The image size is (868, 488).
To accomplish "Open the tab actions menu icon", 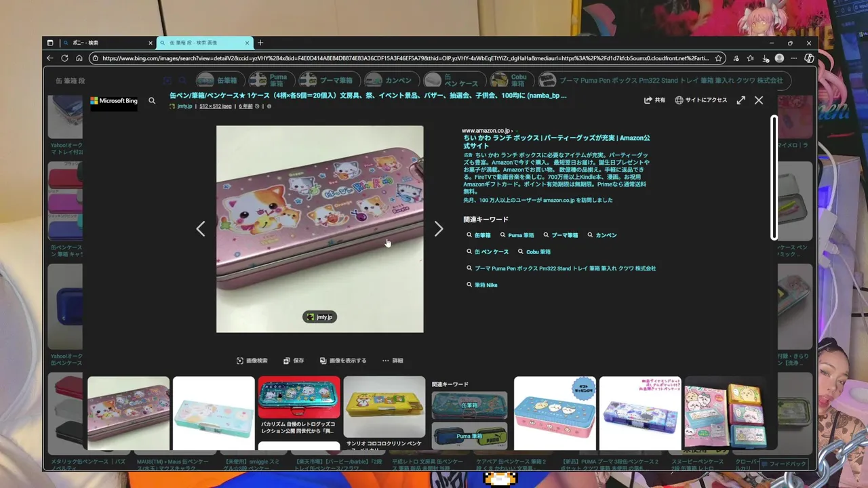I will pyautogui.click(x=50, y=43).
